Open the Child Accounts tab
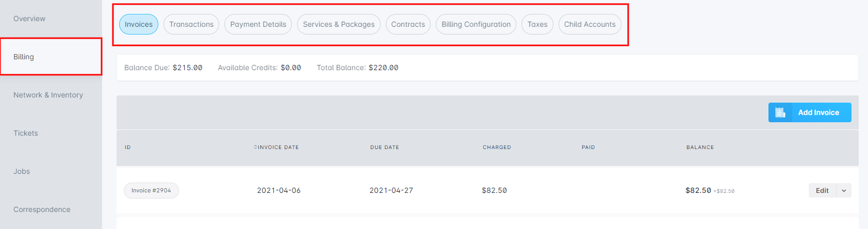The image size is (868, 229). (590, 24)
